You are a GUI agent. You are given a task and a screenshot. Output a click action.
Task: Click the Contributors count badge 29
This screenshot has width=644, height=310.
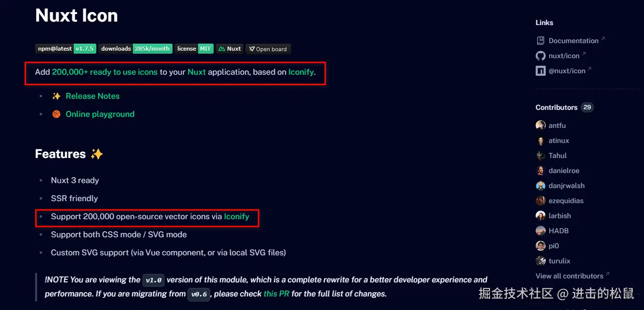[x=587, y=107]
